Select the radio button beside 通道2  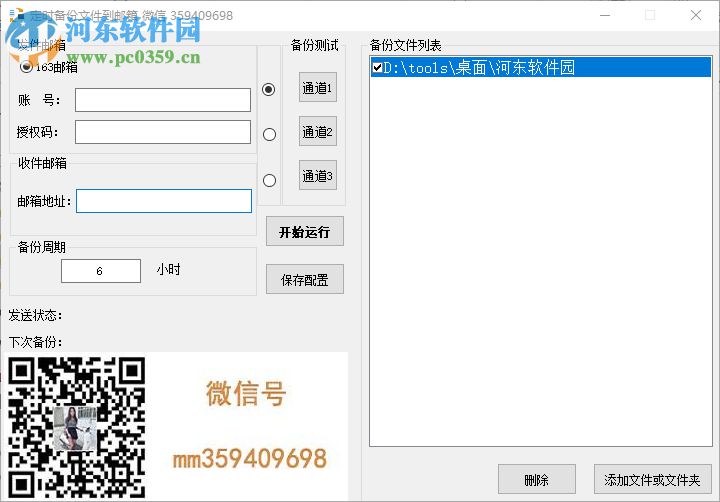(269, 134)
